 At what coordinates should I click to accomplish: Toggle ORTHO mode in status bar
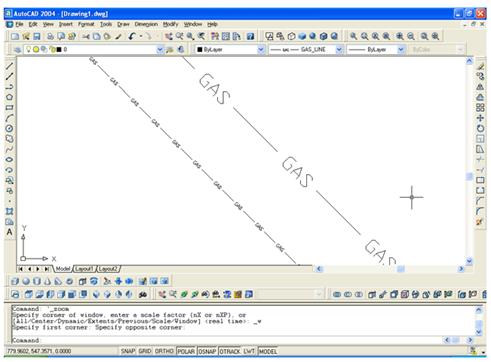164,351
